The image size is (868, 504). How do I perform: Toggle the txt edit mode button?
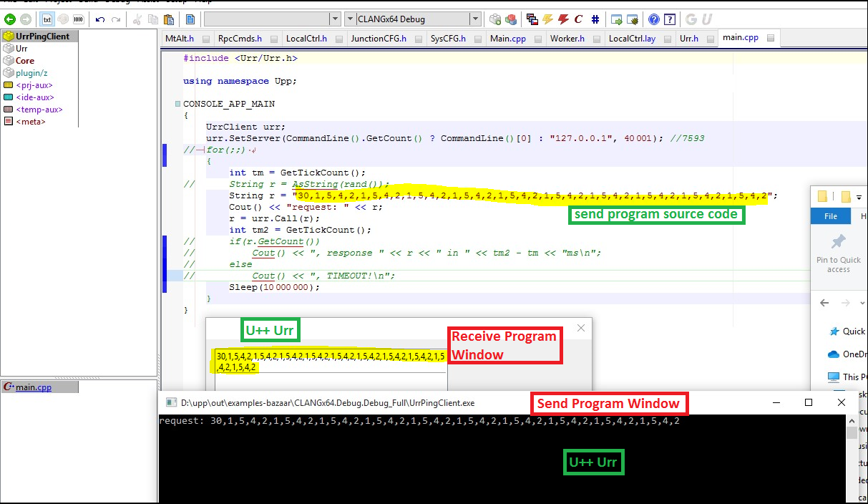point(47,19)
